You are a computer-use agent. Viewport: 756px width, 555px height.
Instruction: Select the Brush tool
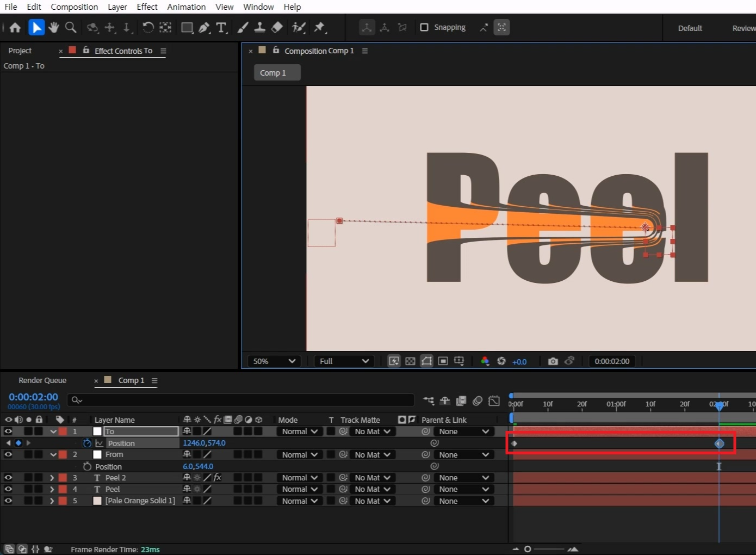coord(243,27)
